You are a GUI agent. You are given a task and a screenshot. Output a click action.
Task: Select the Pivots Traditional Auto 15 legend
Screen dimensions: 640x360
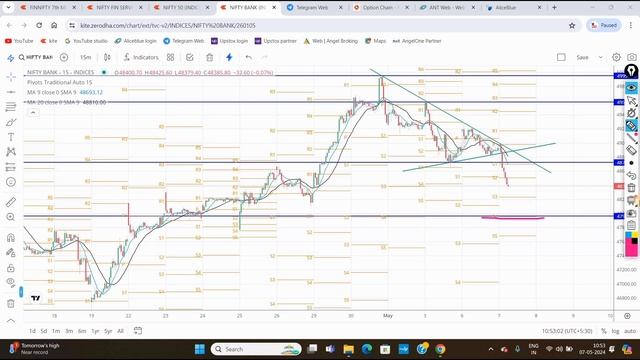60,82
